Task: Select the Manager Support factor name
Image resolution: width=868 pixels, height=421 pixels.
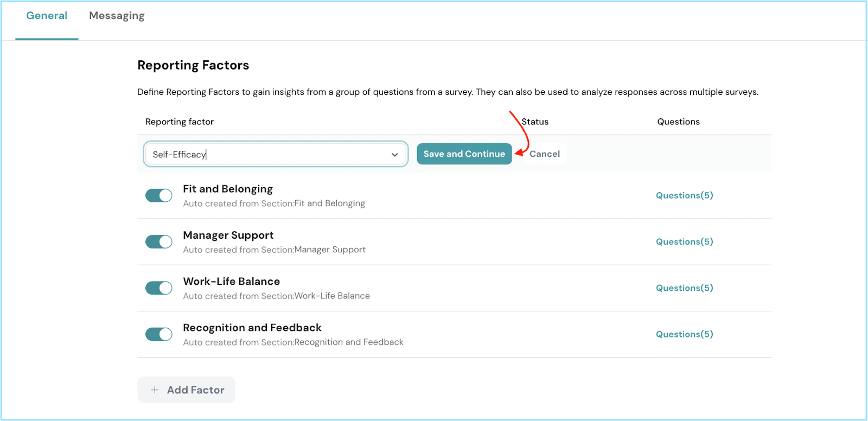Action: (x=228, y=235)
